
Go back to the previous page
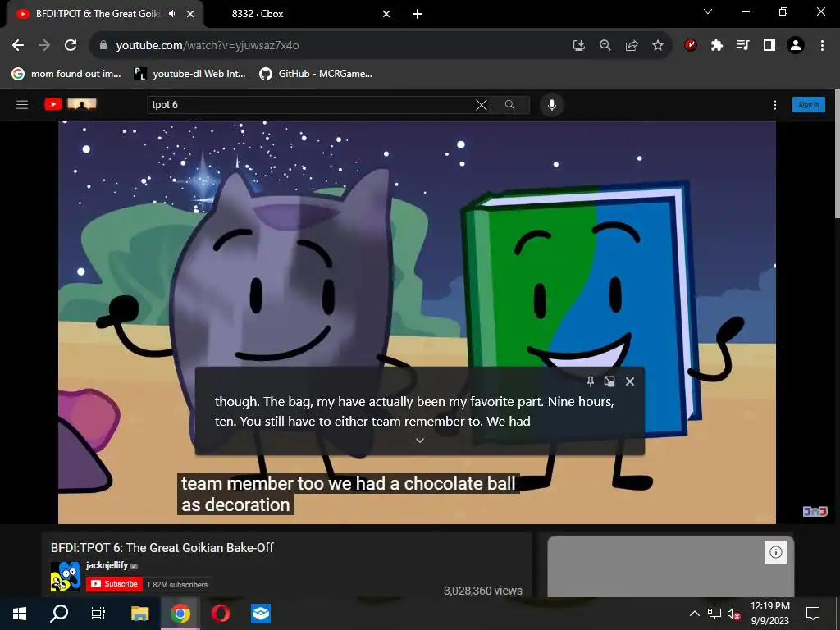tap(18, 45)
